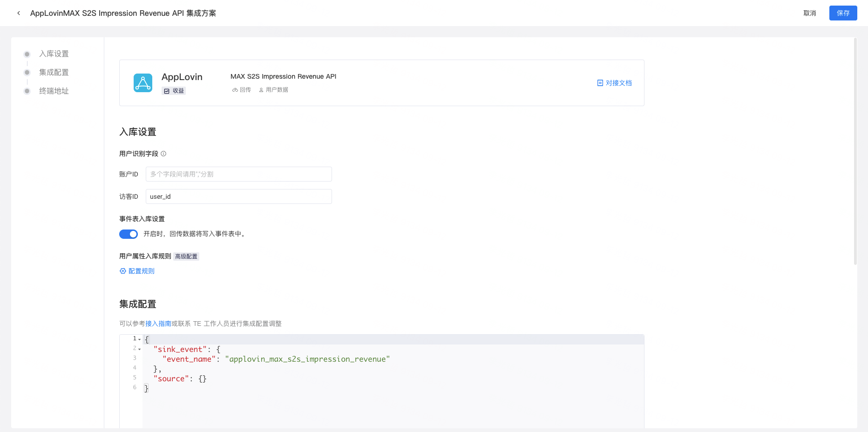Screen dimensions: 868x432
Task: Click the user_id 访客ID input field
Action: [x=238, y=196]
